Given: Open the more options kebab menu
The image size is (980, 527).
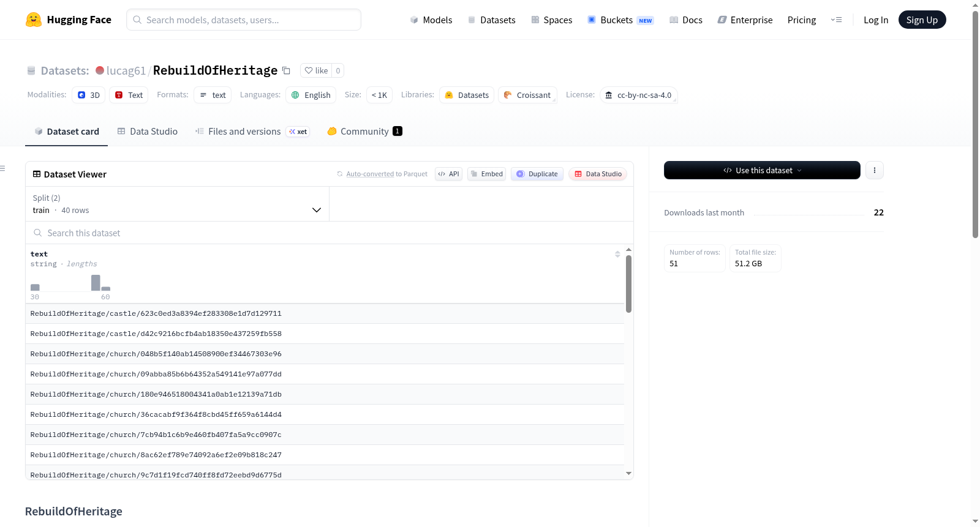Looking at the screenshot, I should pos(875,170).
